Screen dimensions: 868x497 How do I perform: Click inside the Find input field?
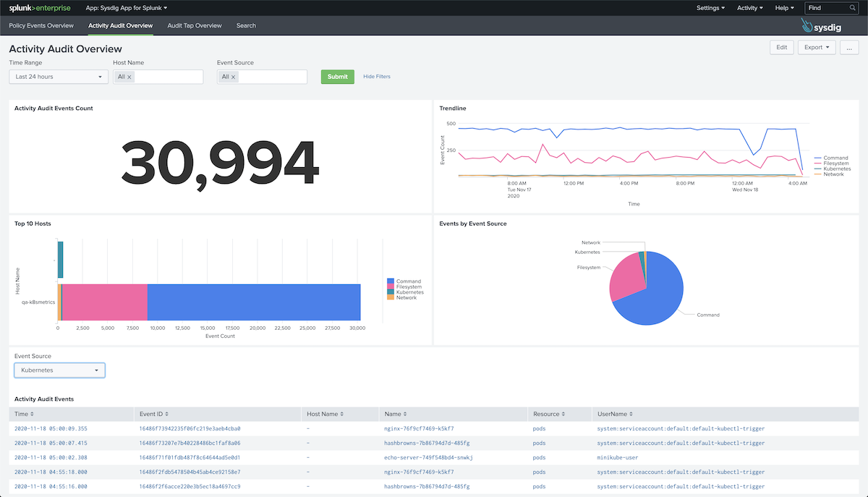pos(825,8)
